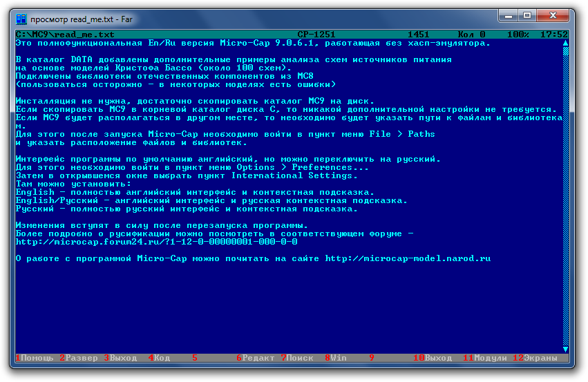Click the text 'Micro-Cap 9.0.6.1'
This screenshot has width=588, height=382.
tap(269, 43)
